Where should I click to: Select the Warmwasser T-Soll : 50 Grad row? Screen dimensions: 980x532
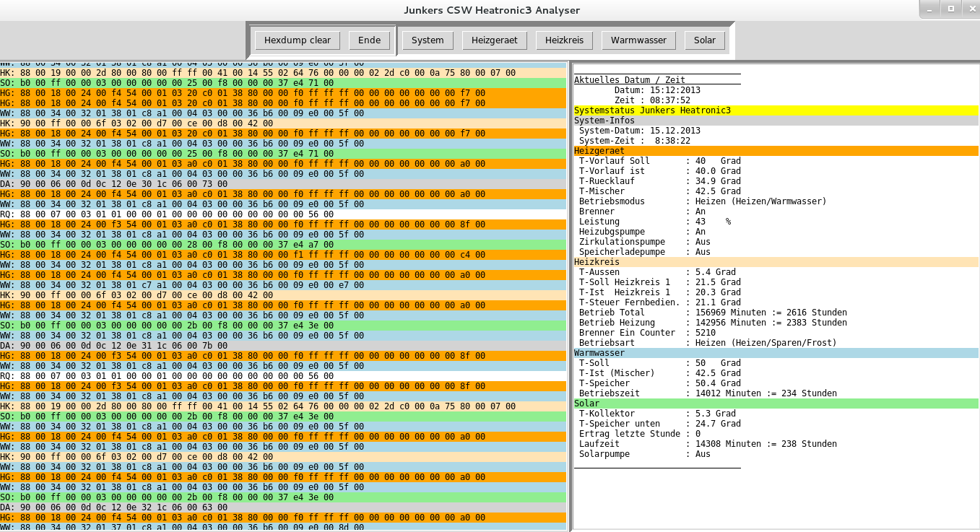(660, 363)
